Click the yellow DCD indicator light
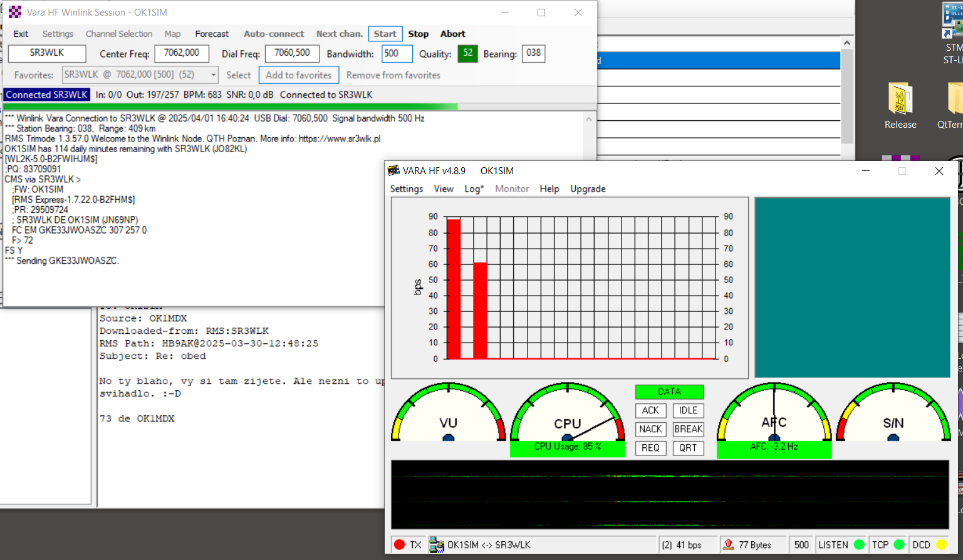This screenshot has width=963, height=560. 941,545
